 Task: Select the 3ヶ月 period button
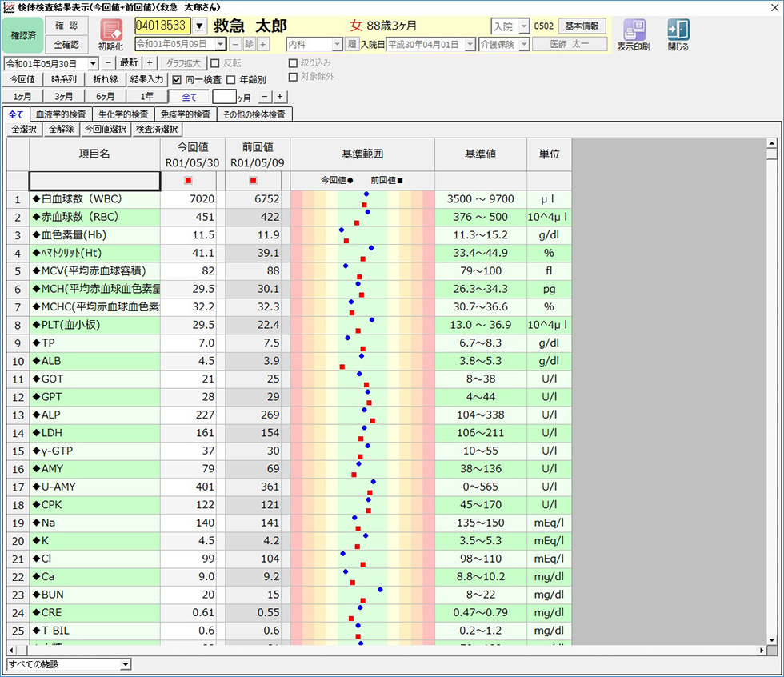tap(63, 97)
